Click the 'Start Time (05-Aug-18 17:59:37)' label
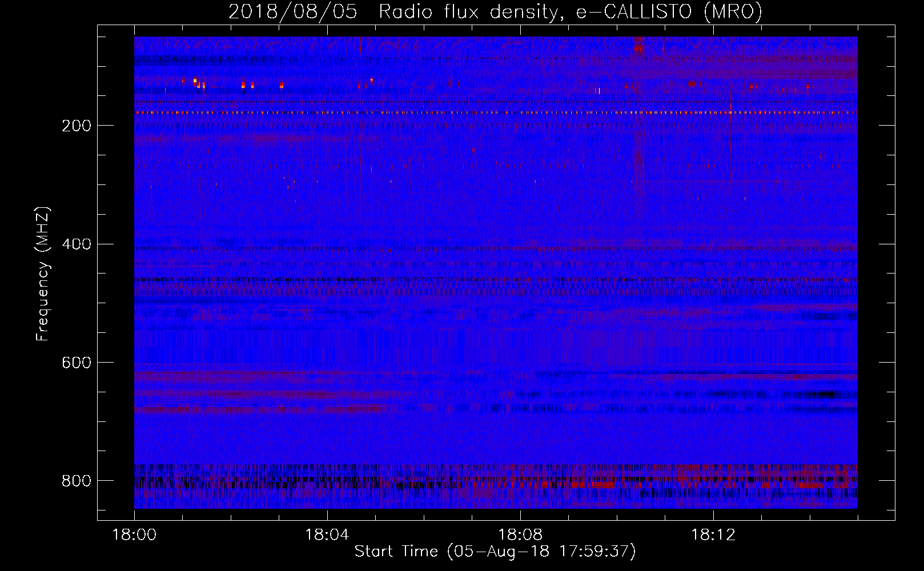 coord(495,552)
